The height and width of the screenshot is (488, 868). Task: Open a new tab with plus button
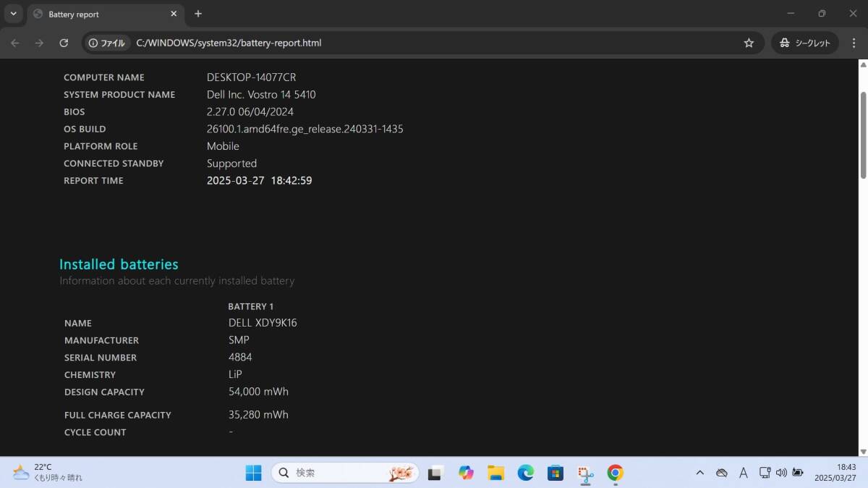[x=198, y=14]
